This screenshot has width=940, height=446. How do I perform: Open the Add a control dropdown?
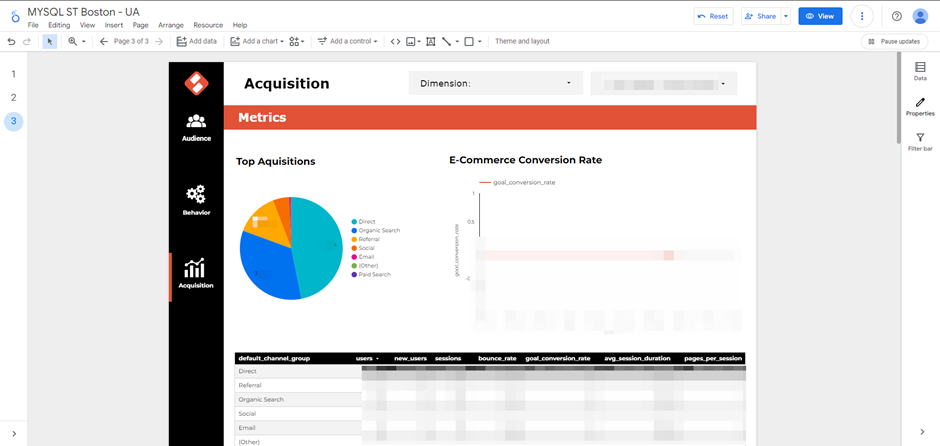[x=349, y=42]
